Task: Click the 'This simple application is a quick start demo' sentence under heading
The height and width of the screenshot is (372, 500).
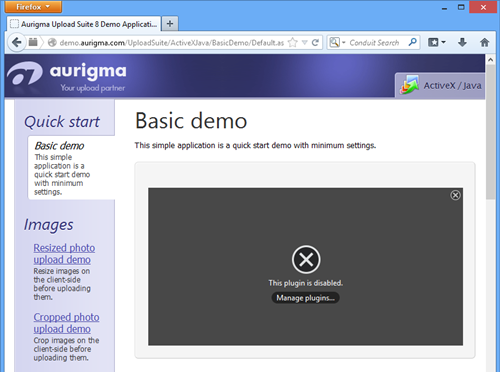Action: [x=255, y=145]
